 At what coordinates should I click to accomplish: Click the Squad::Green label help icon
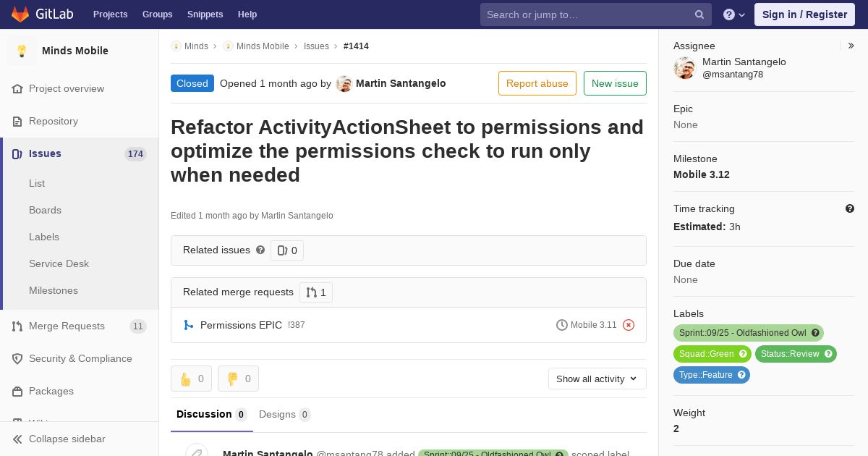coord(743,354)
